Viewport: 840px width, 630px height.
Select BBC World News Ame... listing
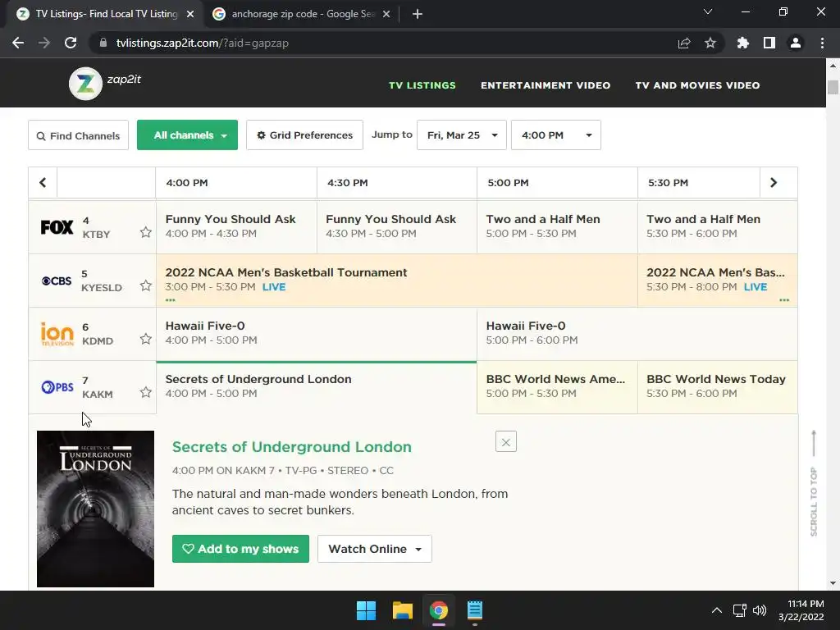click(x=557, y=387)
